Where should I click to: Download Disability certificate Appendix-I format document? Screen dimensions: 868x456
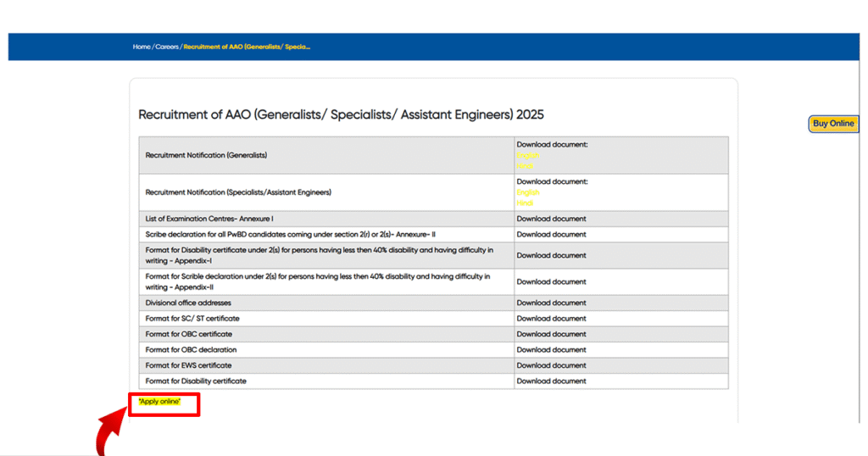coord(551,255)
